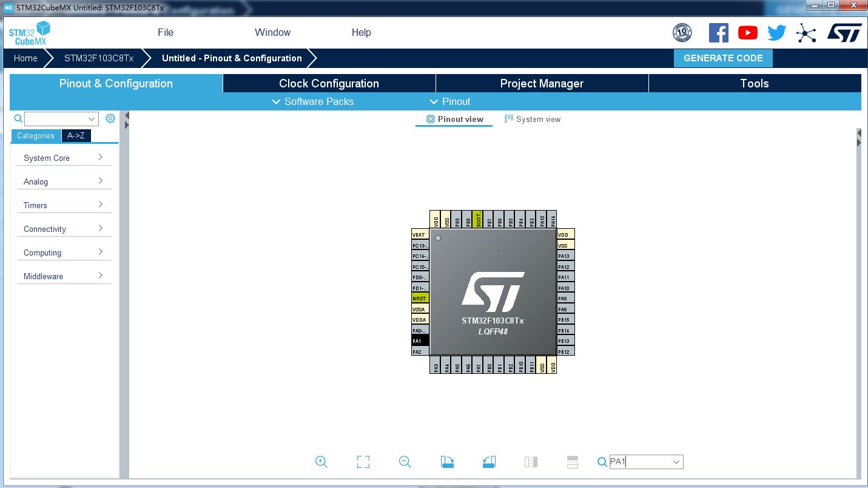Screen dimensions: 868x488
Task: Click Untitled - Pinout & Configuration breadcrumb
Action: click(232, 58)
